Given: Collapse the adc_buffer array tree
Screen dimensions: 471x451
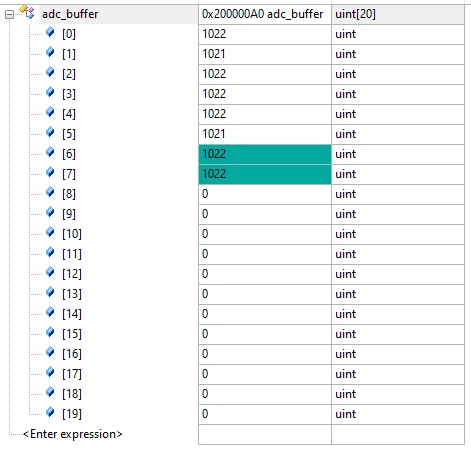Looking at the screenshot, I should pyautogui.click(x=10, y=14).
